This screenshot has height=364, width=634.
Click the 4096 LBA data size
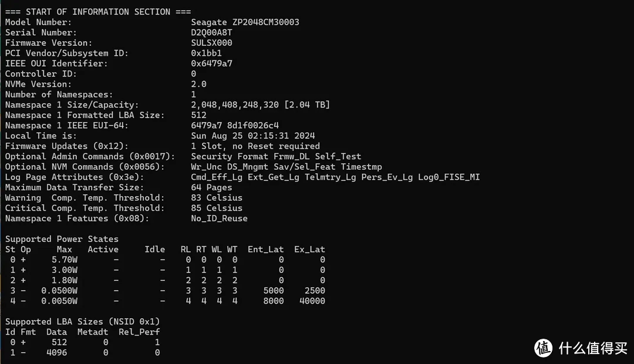56,353
